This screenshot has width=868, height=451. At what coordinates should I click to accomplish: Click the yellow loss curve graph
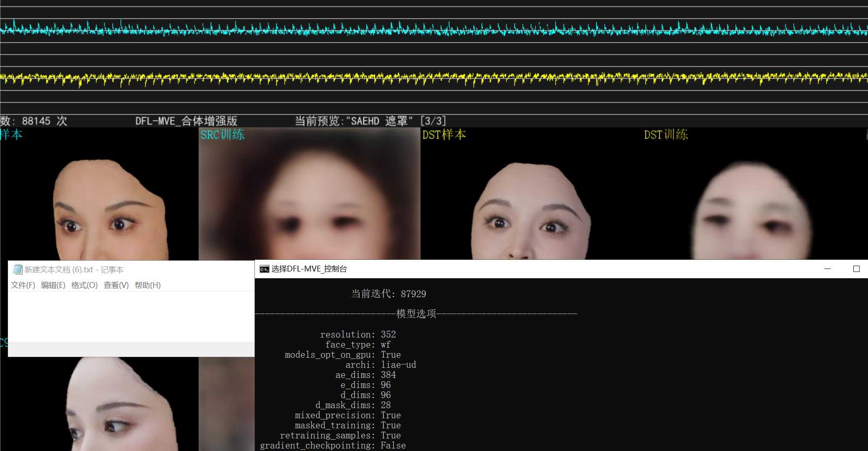click(434, 78)
